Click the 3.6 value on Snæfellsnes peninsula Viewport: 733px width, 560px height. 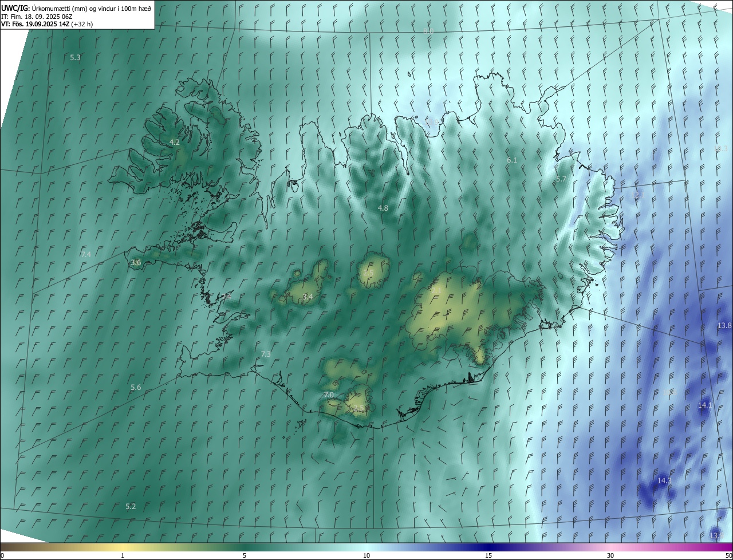point(136,263)
